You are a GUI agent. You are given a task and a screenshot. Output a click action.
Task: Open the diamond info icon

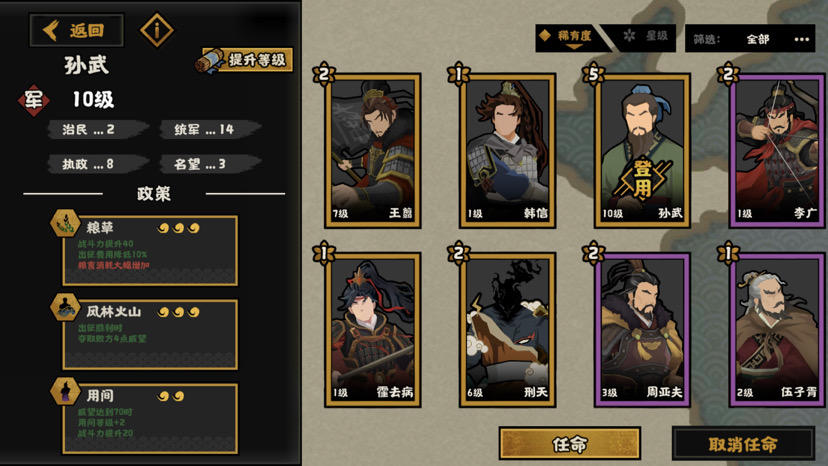pyautogui.click(x=157, y=30)
